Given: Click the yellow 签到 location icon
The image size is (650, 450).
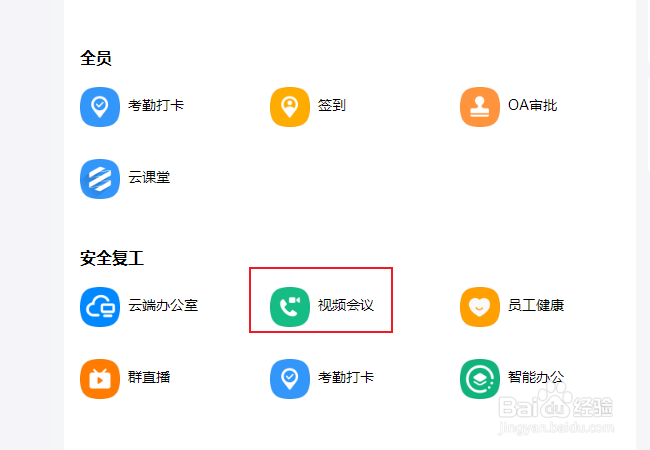Looking at the screenshot, I should click(290, 107).
